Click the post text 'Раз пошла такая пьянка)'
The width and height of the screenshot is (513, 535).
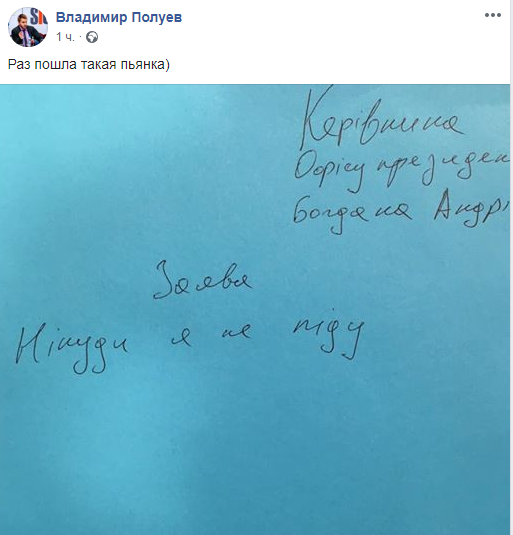(89, 64)
